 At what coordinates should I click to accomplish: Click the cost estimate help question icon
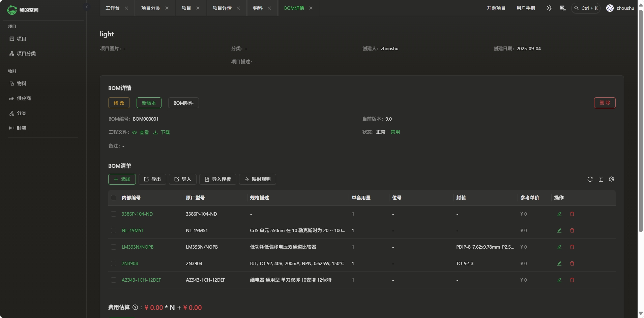[x=135, y=307]
